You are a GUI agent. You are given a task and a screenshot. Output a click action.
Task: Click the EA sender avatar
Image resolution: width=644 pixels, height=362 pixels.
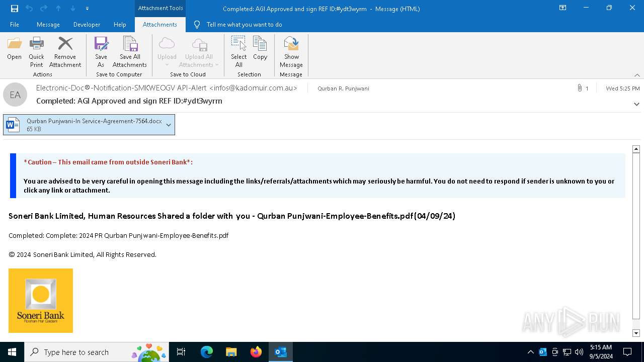point(15,95)
